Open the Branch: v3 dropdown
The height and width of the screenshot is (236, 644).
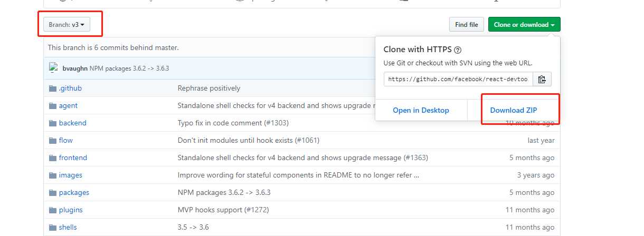pos(67,25)
